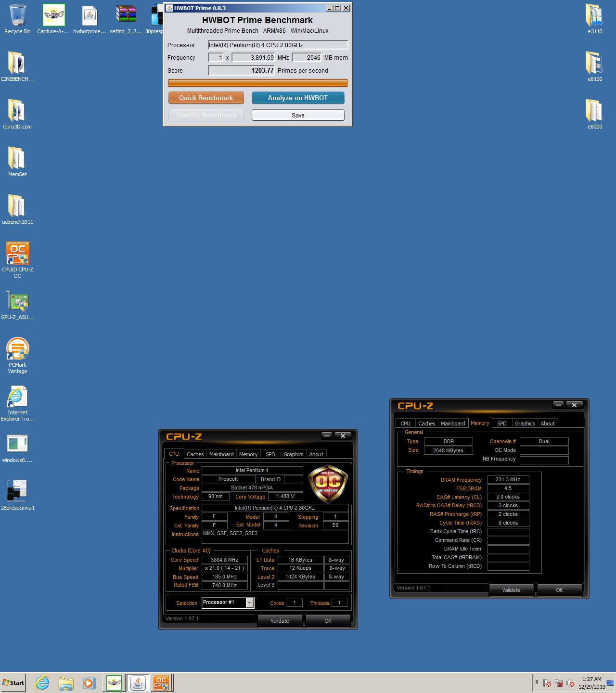616x693 pixels.
Task: Switch to SPD tab in right CPU-Z
Action: [502, 423]
